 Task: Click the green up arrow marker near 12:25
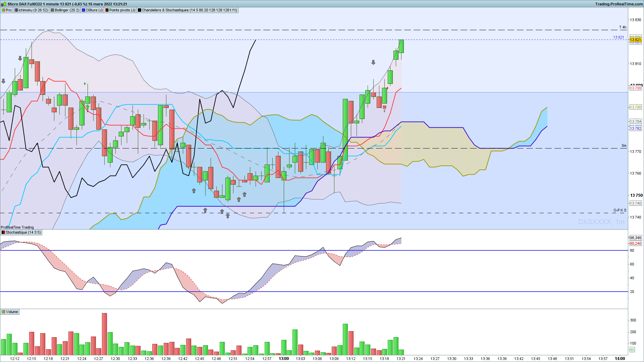click(x=88, y=107)
